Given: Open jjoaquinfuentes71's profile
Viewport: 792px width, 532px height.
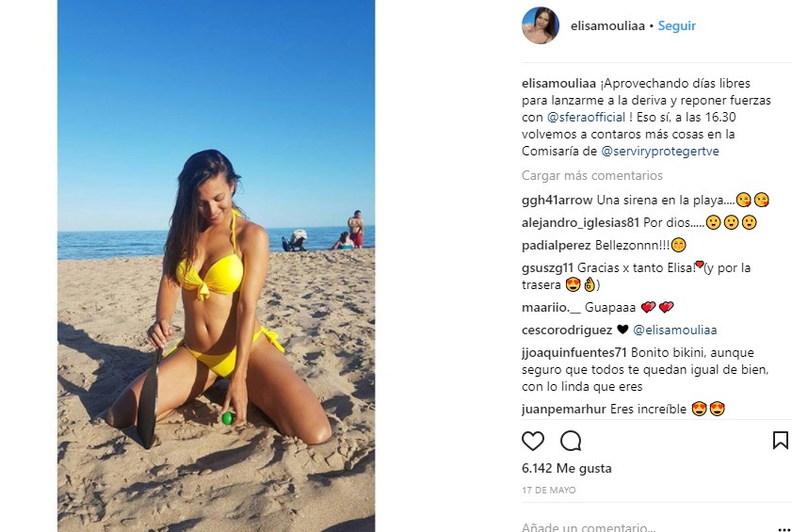Looking at the screenshot, I should 574,352.
